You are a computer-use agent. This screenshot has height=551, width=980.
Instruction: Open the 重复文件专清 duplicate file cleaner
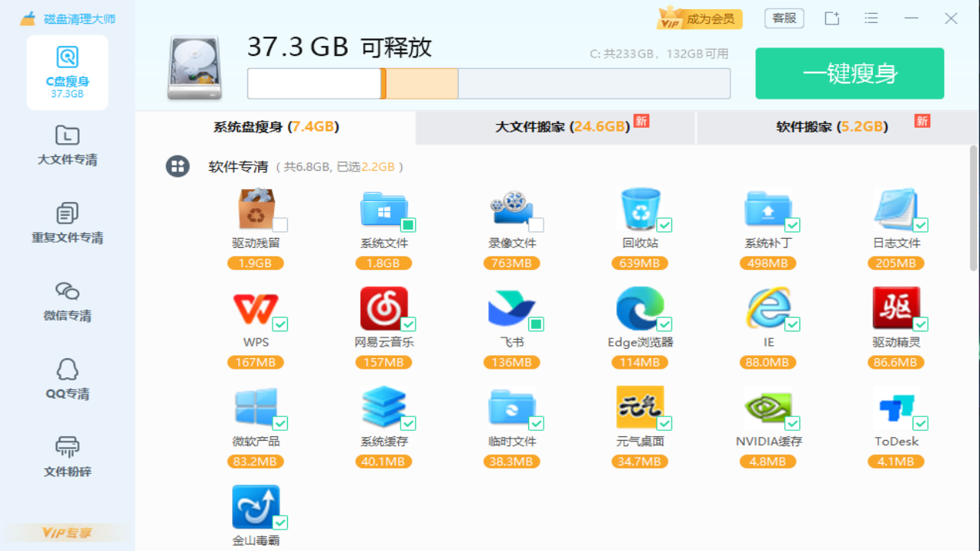point(67,223)
